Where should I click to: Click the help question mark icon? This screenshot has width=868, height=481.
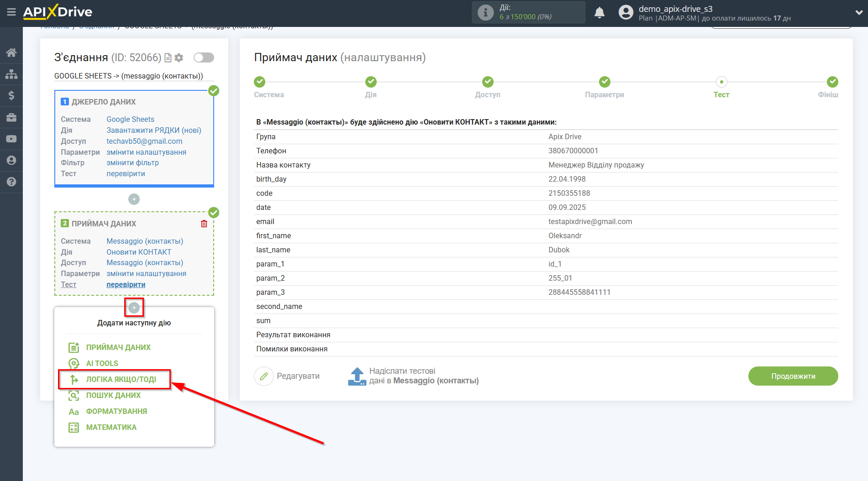click(11, 182)
